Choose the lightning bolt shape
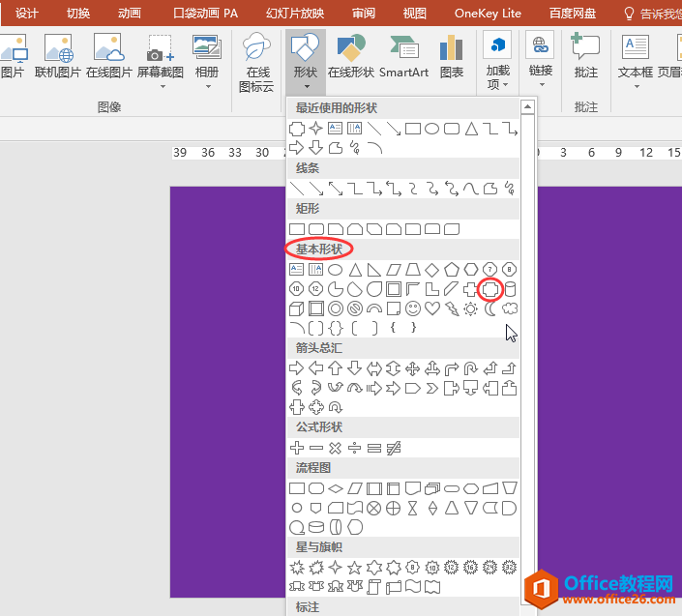The image size is (682, 616). click(x=453, y=308)
